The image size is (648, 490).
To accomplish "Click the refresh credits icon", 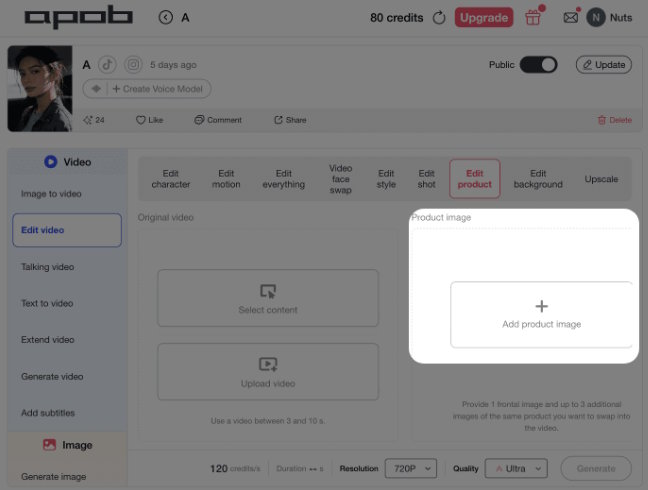I will point(439,18).
